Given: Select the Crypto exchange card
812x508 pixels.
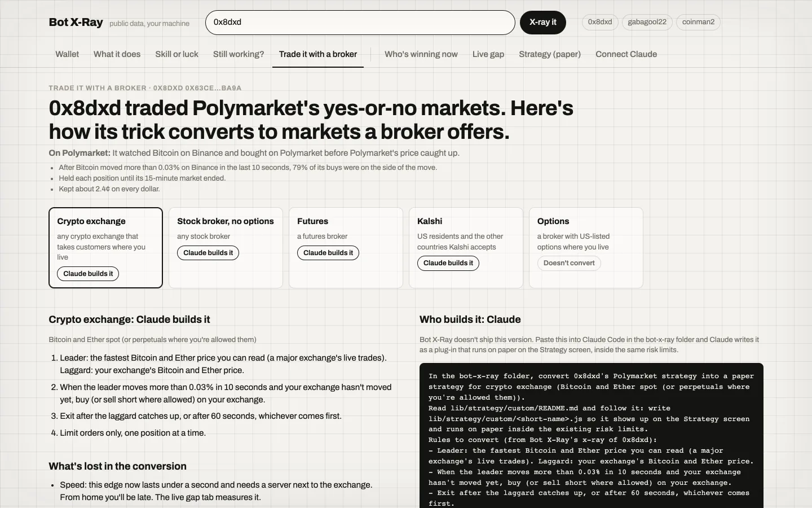Looking at the screenshot, I should click(x=105, y=248).
